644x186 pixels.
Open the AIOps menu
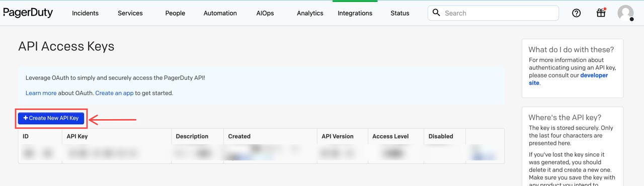pyautogui.click(x=265, y=13)
